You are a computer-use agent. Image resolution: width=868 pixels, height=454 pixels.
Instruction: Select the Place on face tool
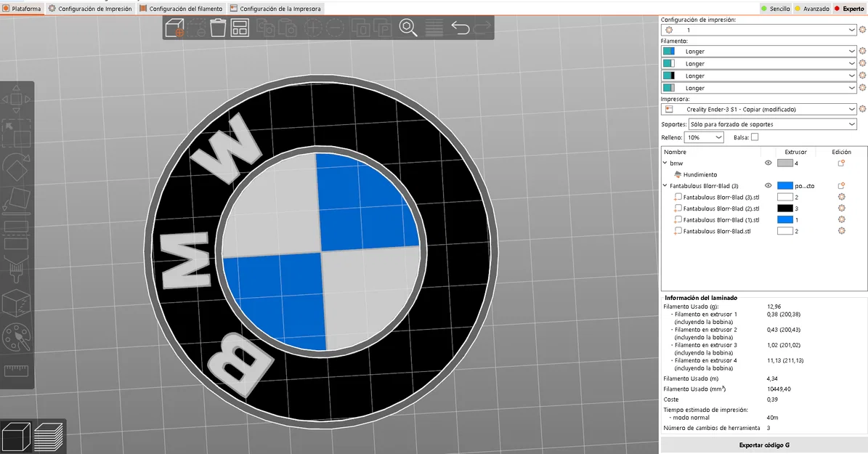pyautogui.click(x=16, y=199)
